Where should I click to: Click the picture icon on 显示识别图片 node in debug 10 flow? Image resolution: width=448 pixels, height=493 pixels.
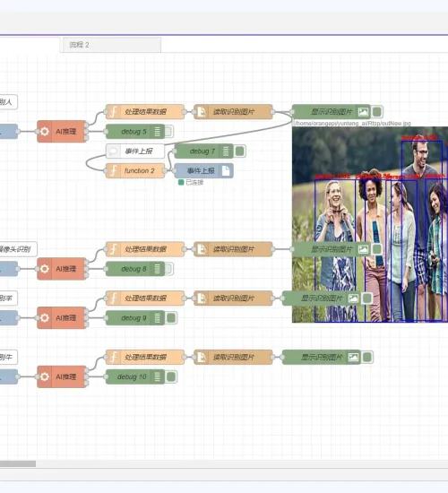click(353, 357)
